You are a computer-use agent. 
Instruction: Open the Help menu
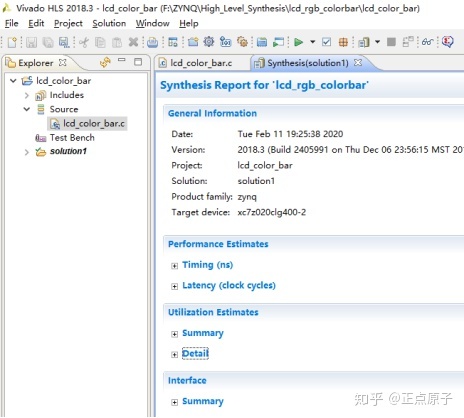(189, 23)
